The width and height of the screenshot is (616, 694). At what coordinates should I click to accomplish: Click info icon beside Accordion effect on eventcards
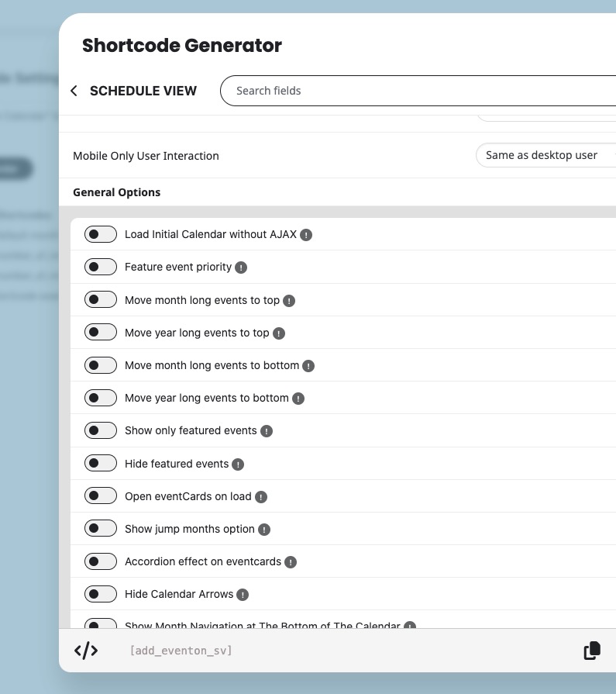click(x=291, y=562)
